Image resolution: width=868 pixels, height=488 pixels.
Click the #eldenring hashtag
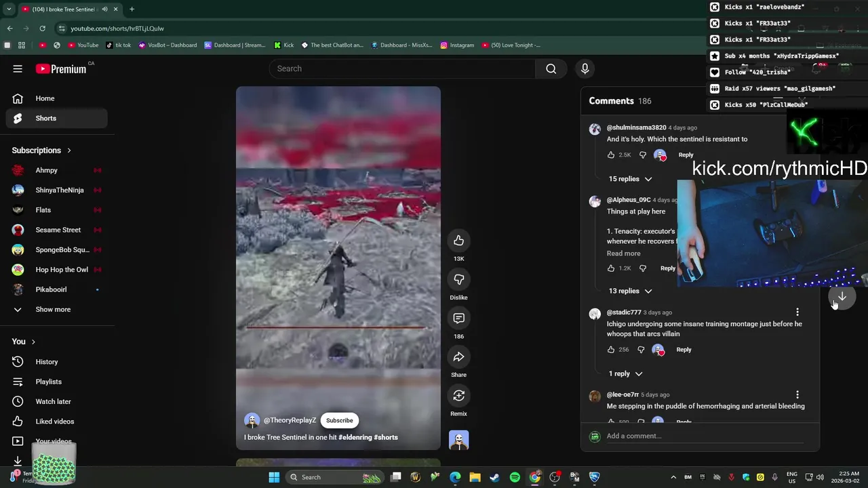tap(355, 437)
